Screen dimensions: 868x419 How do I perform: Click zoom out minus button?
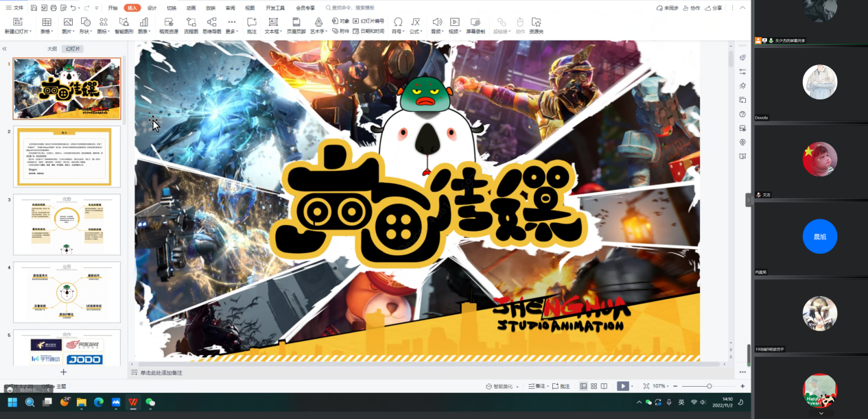click(x=676, y=386)
